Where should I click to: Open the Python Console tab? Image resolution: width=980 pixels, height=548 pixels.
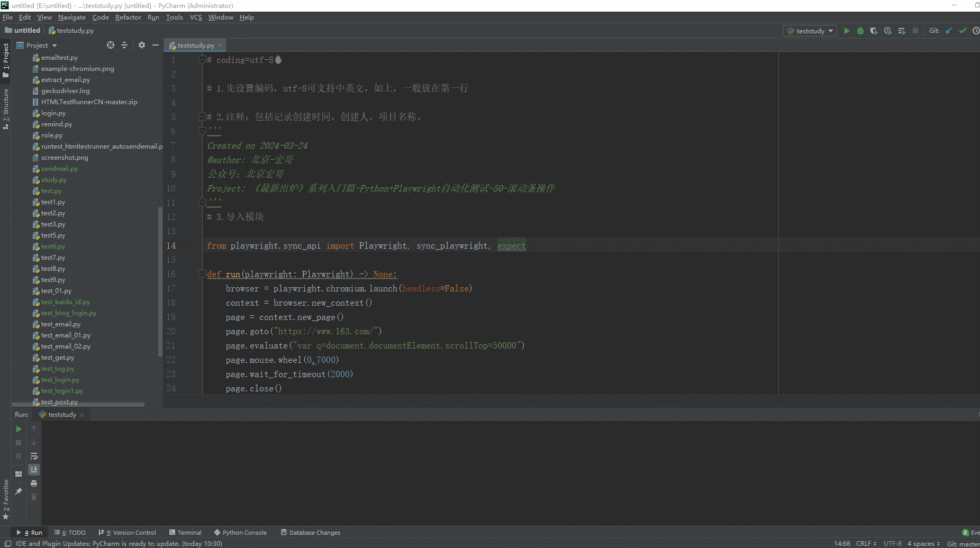pyautogui.click(x=240, y=533)
